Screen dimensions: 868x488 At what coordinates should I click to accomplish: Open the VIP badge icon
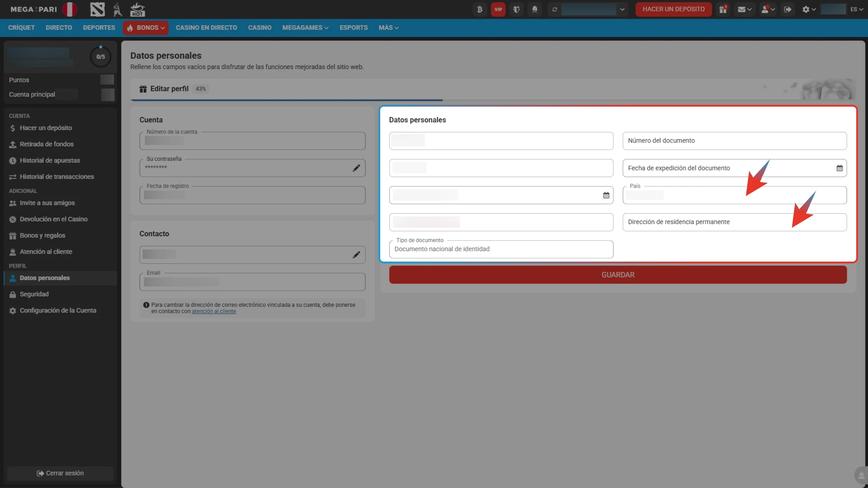[x=498, y=9]
